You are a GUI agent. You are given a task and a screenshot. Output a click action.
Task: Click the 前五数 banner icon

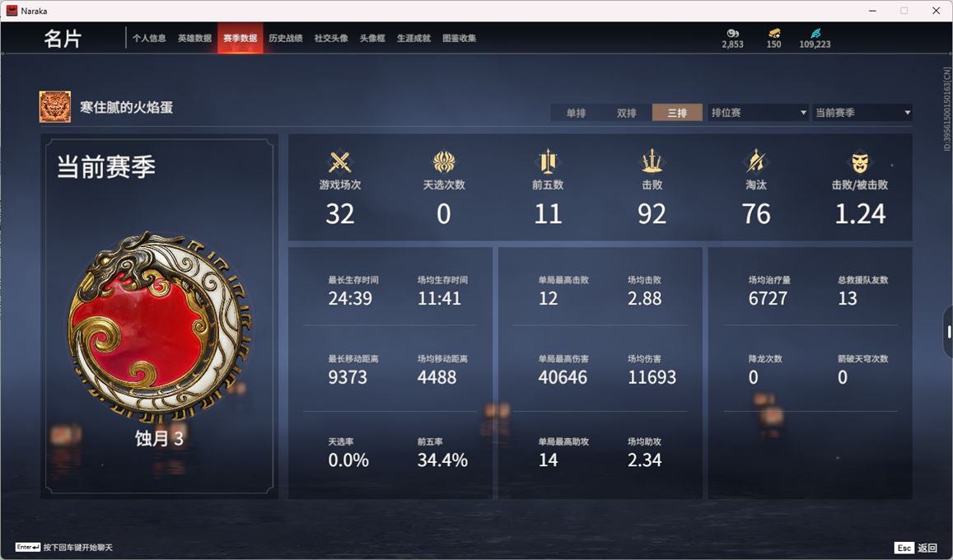coord(548,161)
